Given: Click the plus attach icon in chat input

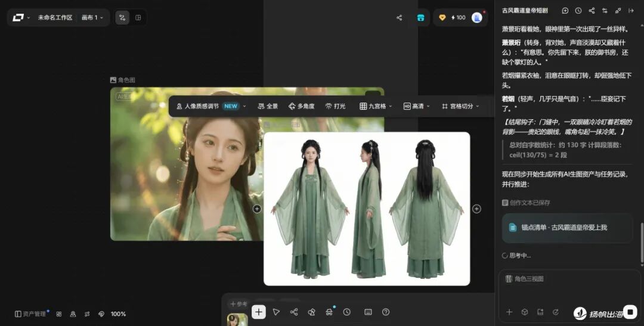Looking at the screenshot, I should 509,312.
